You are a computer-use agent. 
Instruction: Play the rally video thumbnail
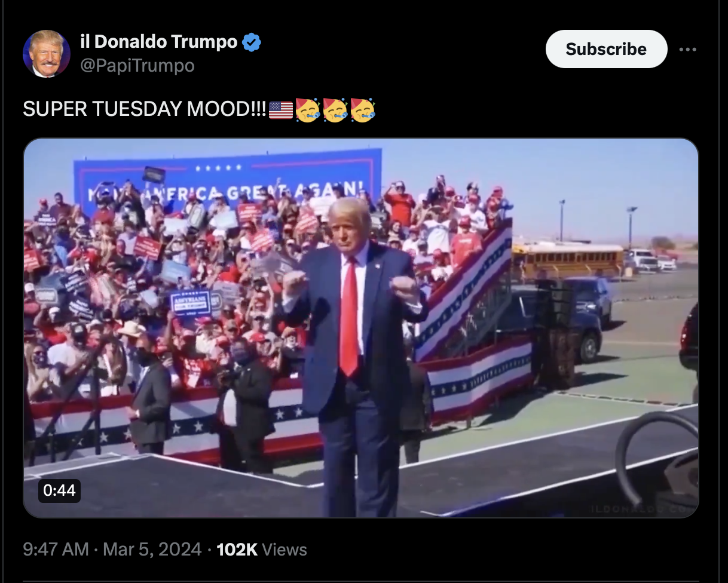(360, 328)
